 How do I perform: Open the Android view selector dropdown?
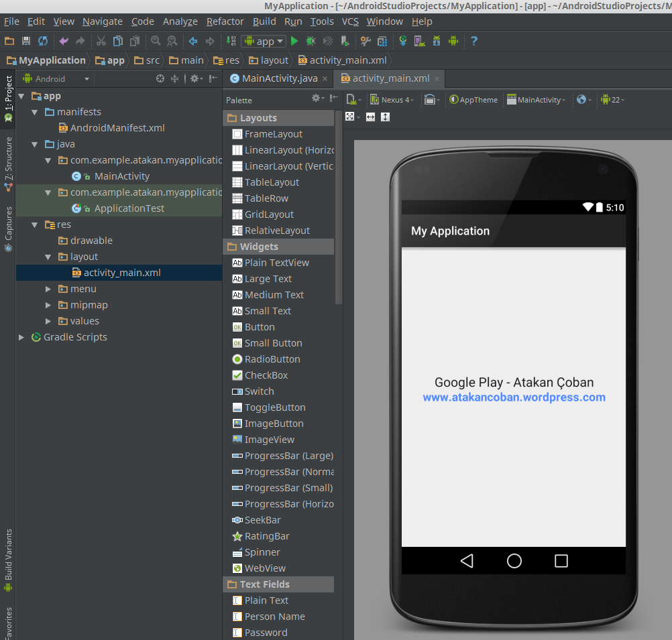click(x=56, y=79)
